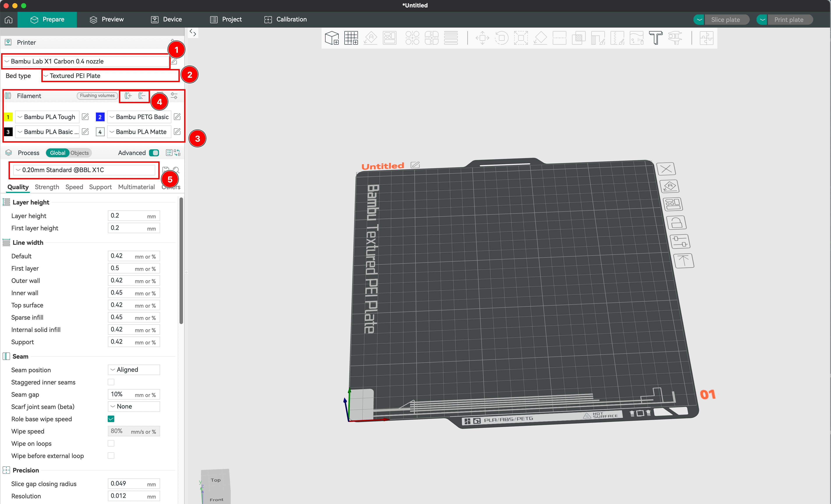Open the Bed type dropdown
The height and width of the screenshot is (504, 831).
[x=110, y=76]
